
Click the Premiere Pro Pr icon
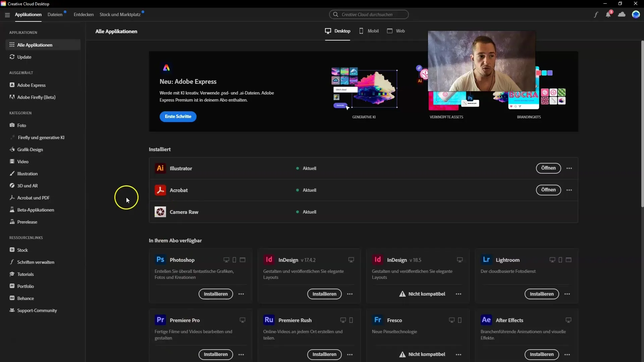160,320
